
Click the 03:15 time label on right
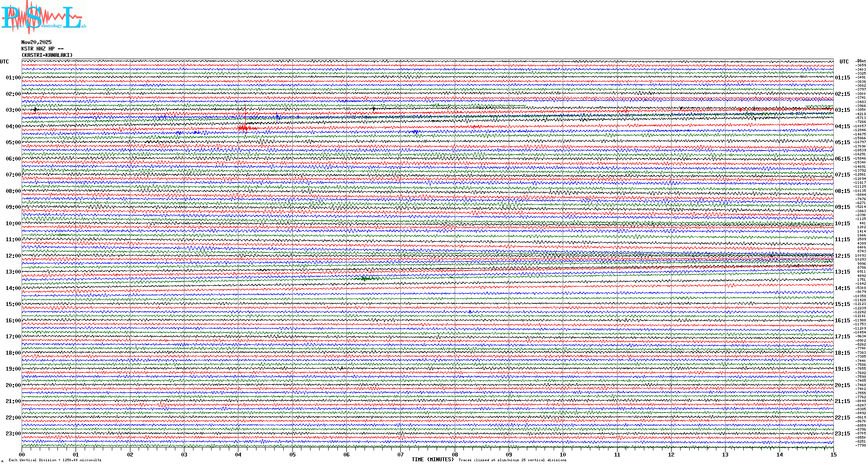842,110
